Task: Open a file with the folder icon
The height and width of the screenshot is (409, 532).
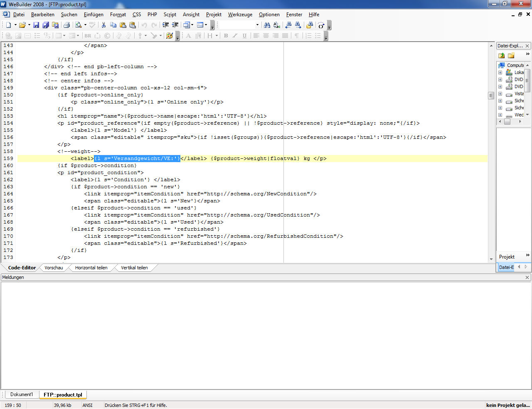Action: click(x=22, y=25)
